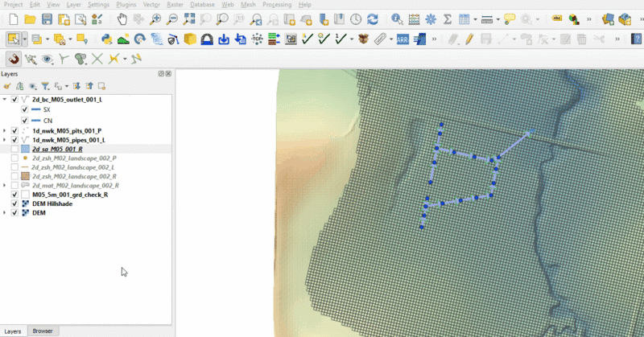Viewport: 644px width, 337px height.
Task: Hide the 1d_nwk_M05_pits_001_P layer
Action: coord(14,130)
